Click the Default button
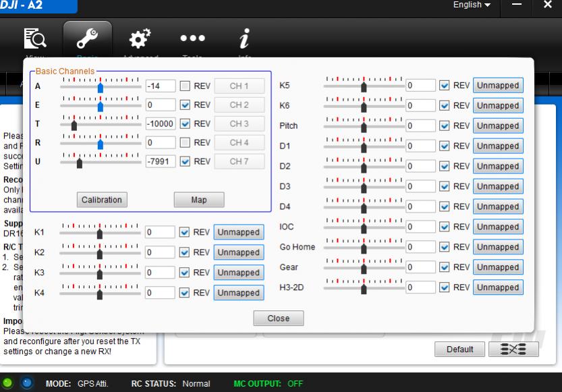The width and height of the screenshot is (562, 392). (x=459, y=349)
